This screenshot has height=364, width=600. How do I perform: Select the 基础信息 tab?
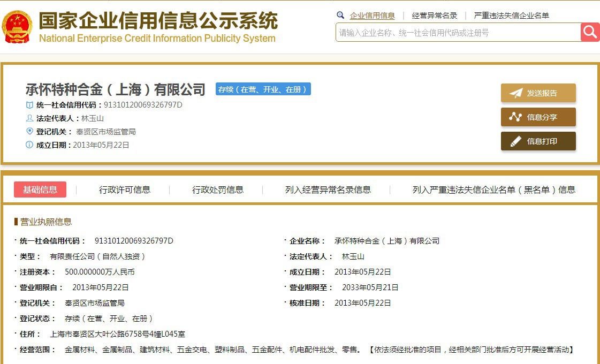[x=40, y=189]
